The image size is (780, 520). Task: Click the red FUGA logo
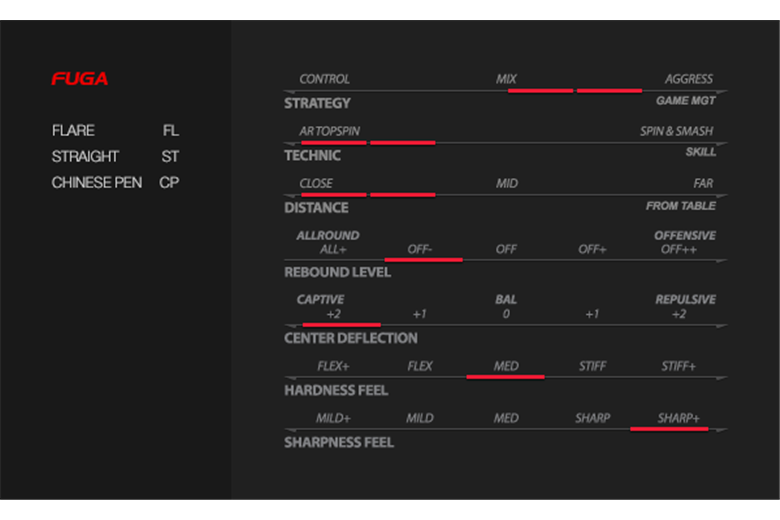80,79
